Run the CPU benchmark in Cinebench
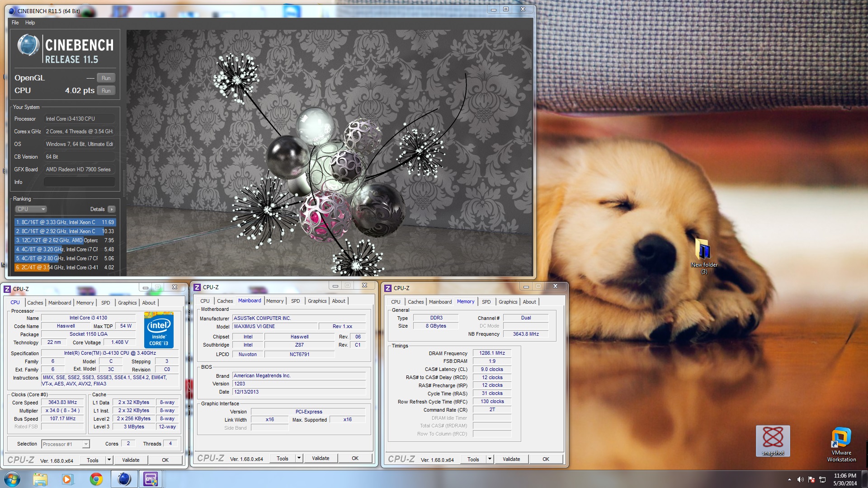Image resolution: width=868 pixels, height=488 pixels. point(106,91)
